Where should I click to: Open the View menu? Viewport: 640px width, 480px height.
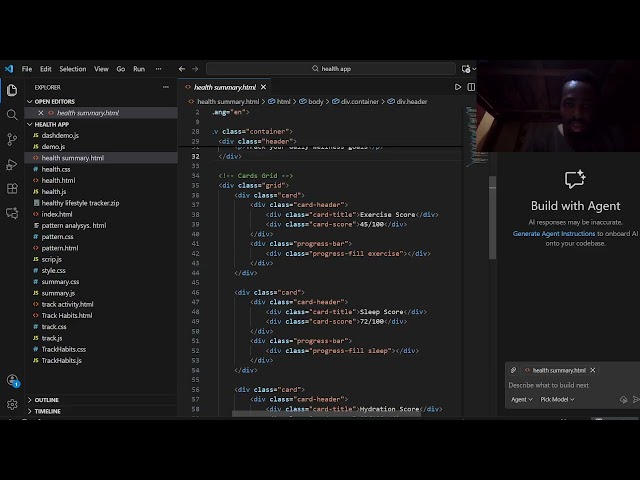[x=101, y=69]
